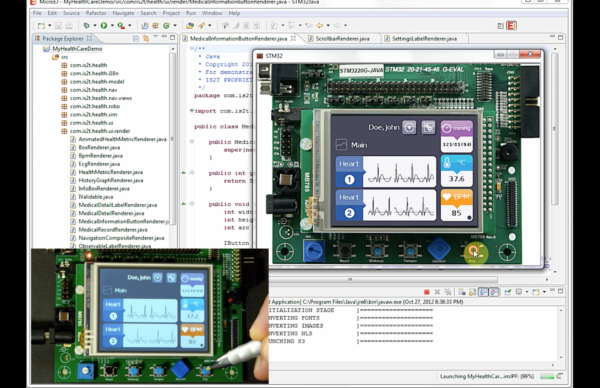Select Heart 1 ECG on simulator screen
The width and height of the screenshot is (600, 388).
tap(386, 171)
